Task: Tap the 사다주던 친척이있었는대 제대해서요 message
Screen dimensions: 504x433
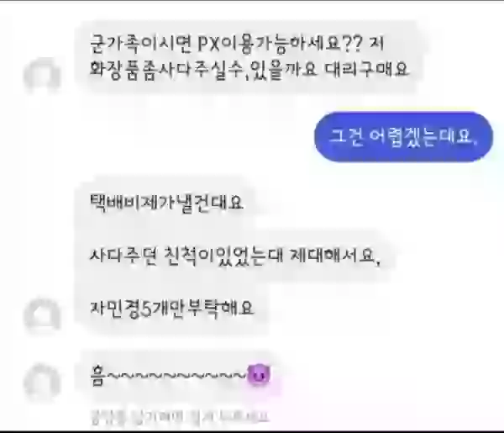Action: [234, 256]
